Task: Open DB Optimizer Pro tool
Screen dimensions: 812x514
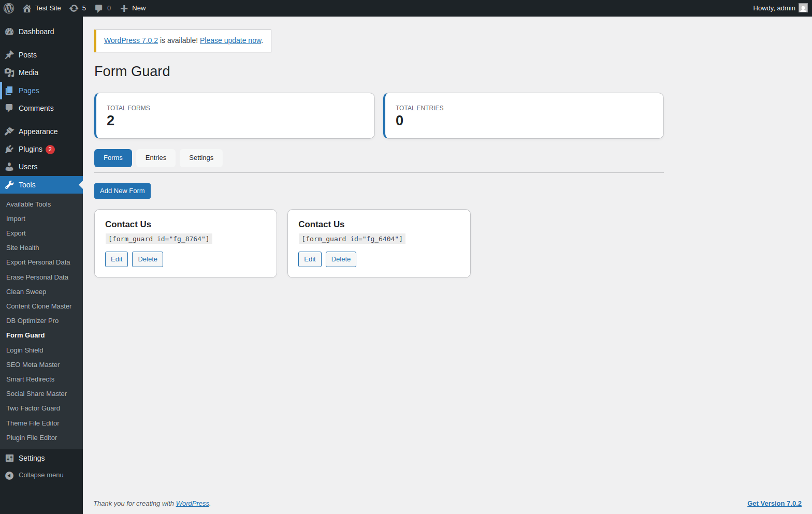Action: point(33,321)
